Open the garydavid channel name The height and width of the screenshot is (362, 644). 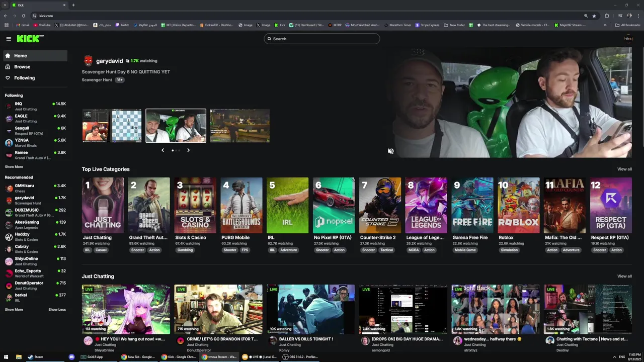(x=109, y=61)
